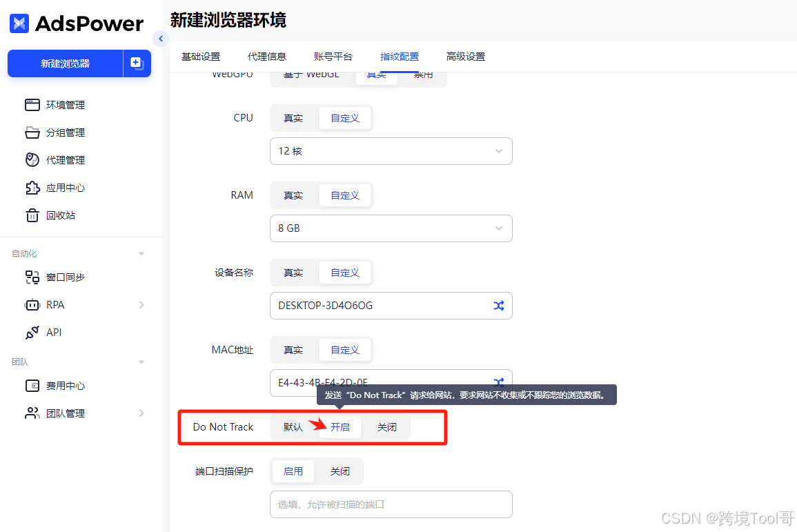Viewport: 797px width, 532px height.
Task: Click the MAC地址 input field
Action: (391, 383)
